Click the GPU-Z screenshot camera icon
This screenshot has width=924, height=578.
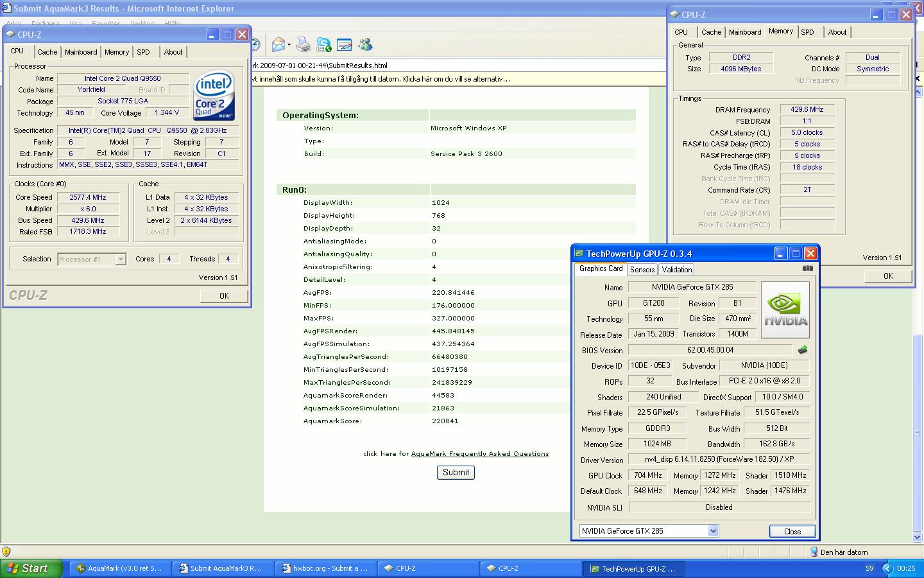click(807, 268)
